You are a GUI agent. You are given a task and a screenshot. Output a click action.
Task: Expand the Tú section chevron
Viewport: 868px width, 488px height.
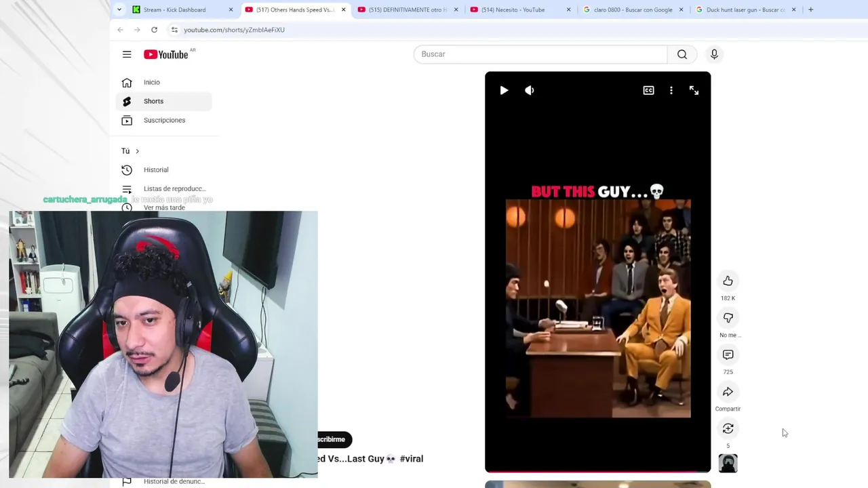point(137,151)
